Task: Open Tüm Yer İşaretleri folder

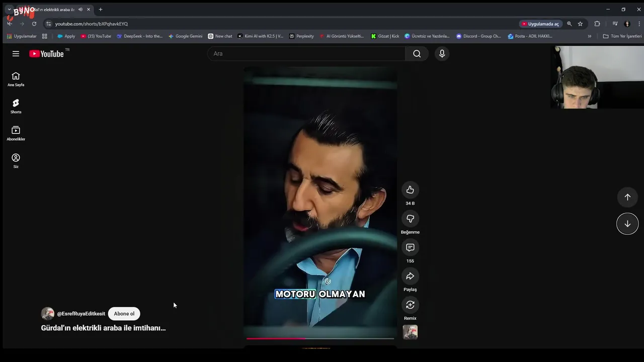Action: pyautogui.click(x=622, y=36)
